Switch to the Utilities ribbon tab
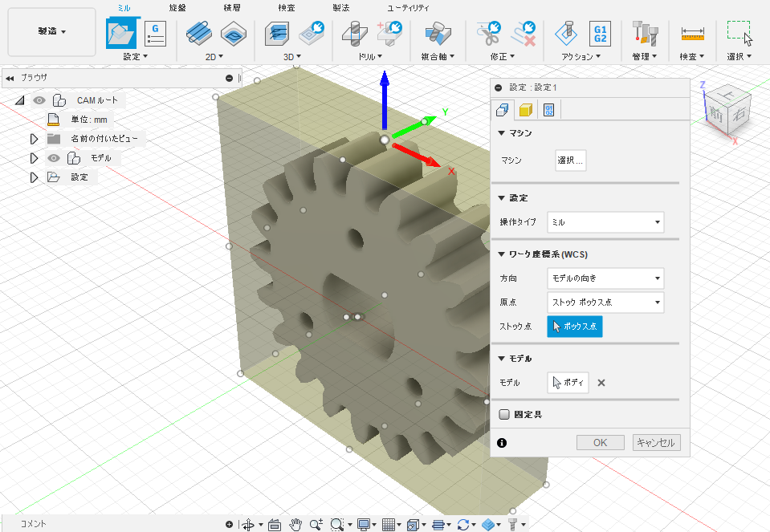The image size is (770, 532). tap(408, 8)
